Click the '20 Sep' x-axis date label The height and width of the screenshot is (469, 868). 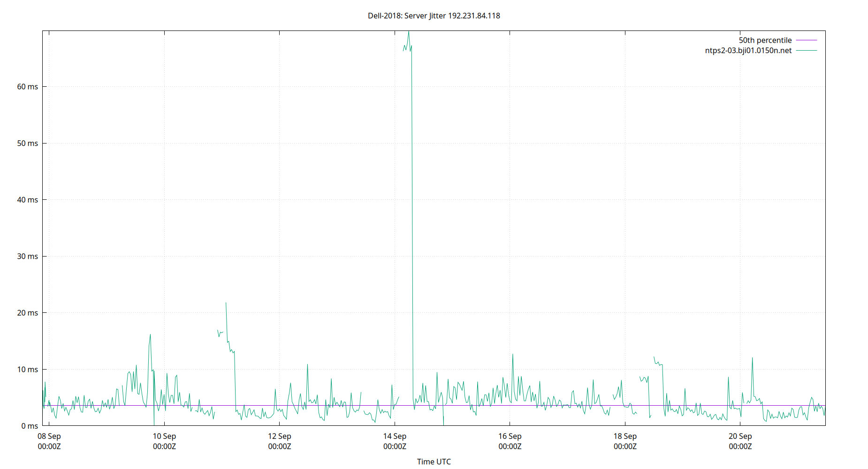[x=740, y=436]
